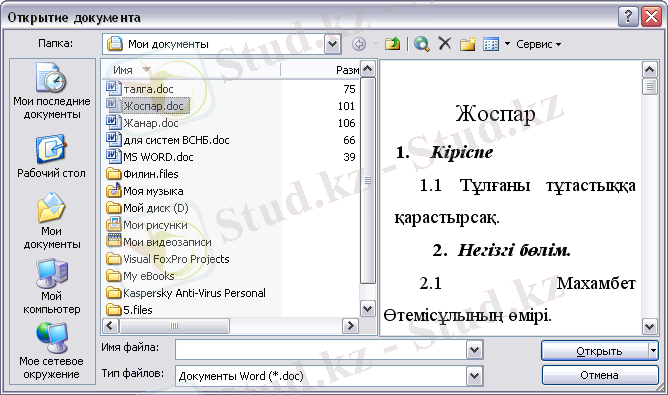Expand the Тип файлов dropdown list
The width and height of the screenshot is (668, 395).
pyautogui.click(x=474, y=376)
